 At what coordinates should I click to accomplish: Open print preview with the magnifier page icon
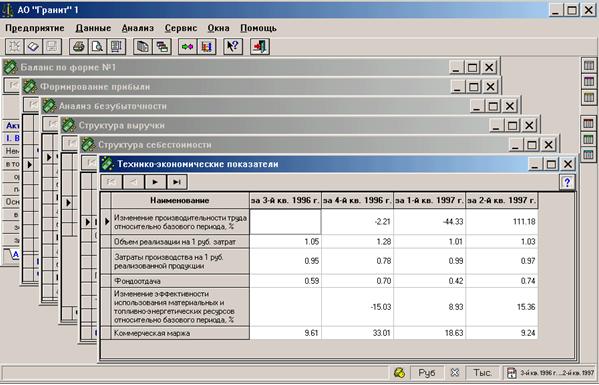point(98,47)
